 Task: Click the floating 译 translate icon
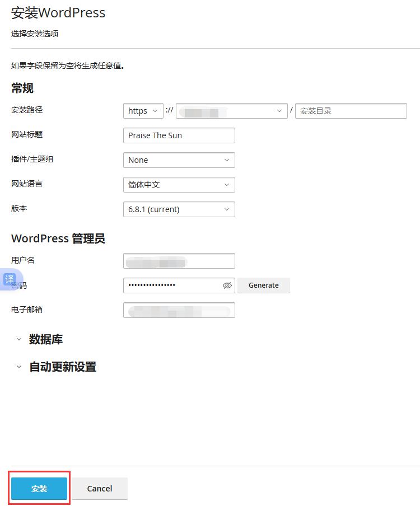click(x=10, y=279)
